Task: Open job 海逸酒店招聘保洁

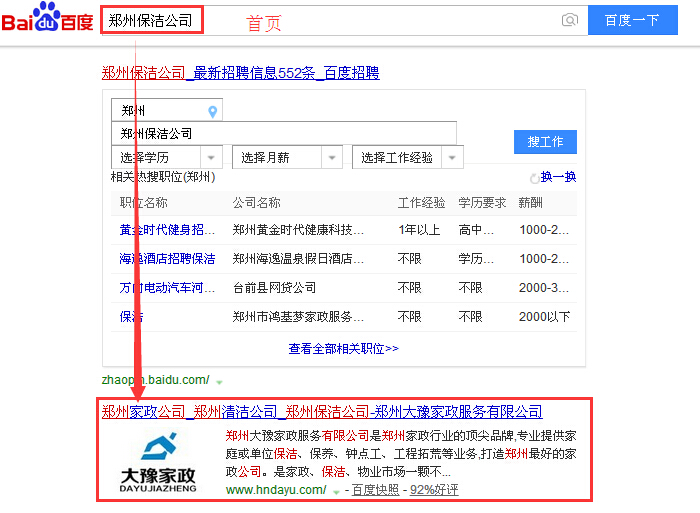Action: 167,259
